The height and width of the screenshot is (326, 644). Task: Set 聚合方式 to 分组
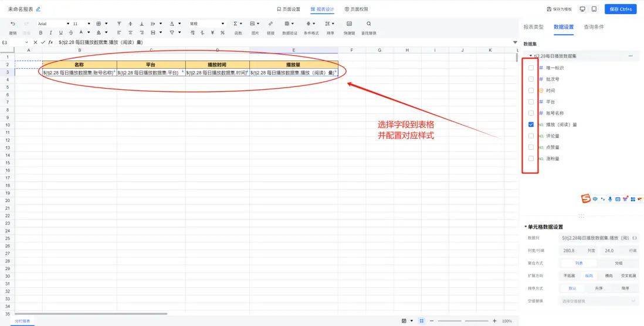coord(618,264)
